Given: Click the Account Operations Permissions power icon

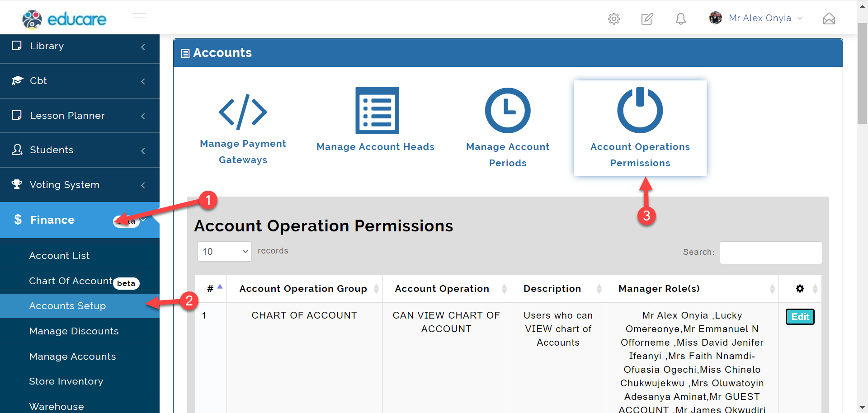Looking at the screenshot, I should point(640,110).
